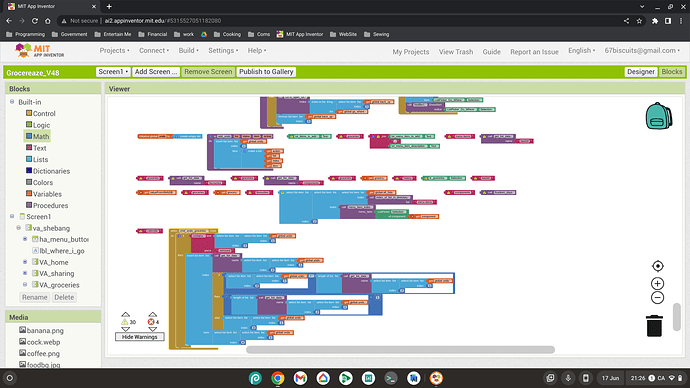Viewport: 690px width, 388px height.
Task: Collapse the Built-in blocks tree
Action: [x=12, y=102]
